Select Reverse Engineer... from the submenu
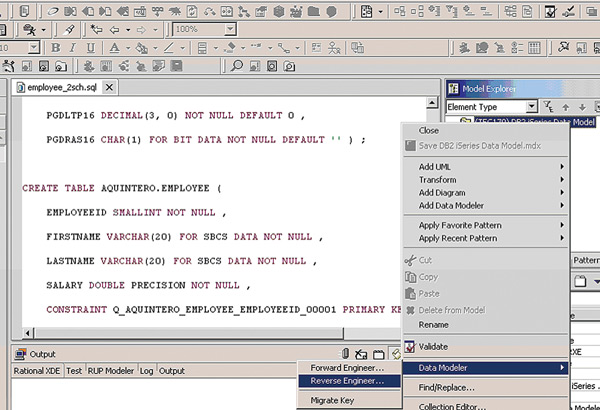This screenshot has width=600, height=410. pos(346,380)
